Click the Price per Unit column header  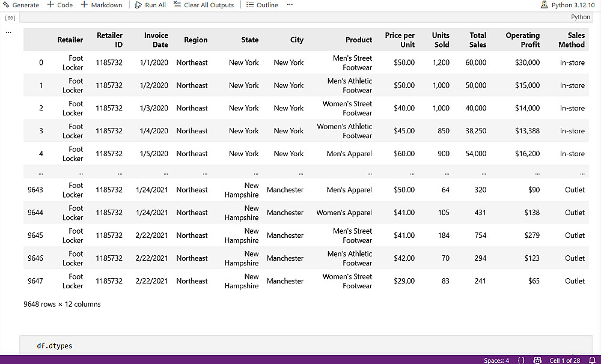(400, 40)
